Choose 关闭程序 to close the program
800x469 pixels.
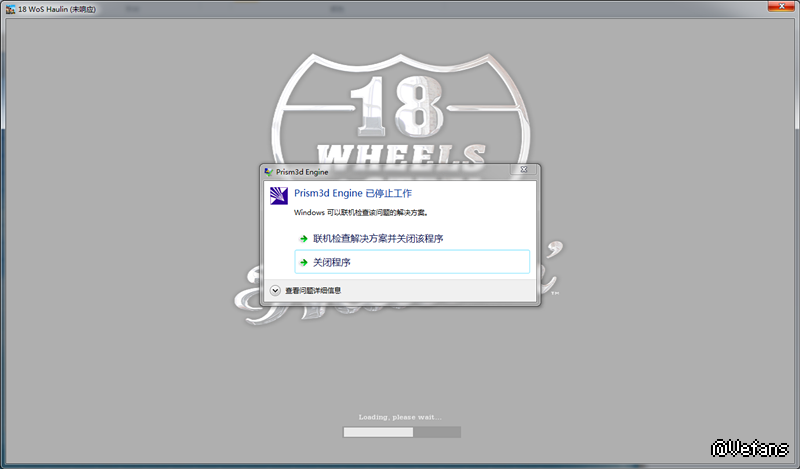[412, 262]
